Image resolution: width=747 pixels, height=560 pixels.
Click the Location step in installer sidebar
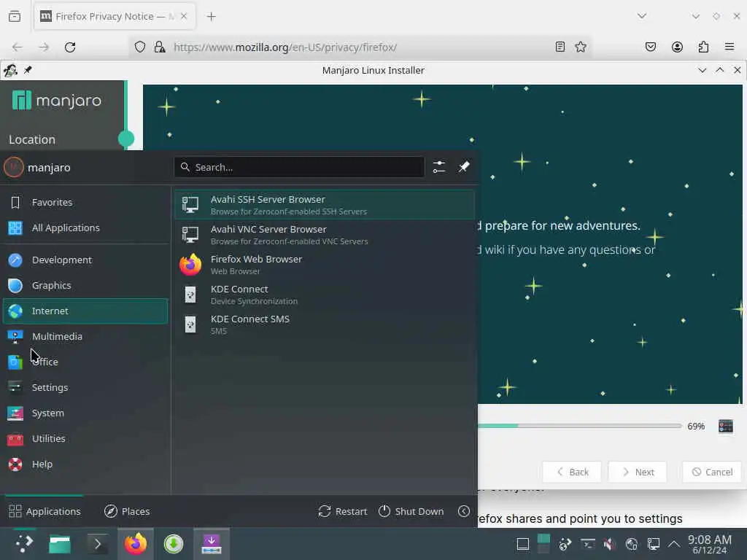tap(32, 139)
